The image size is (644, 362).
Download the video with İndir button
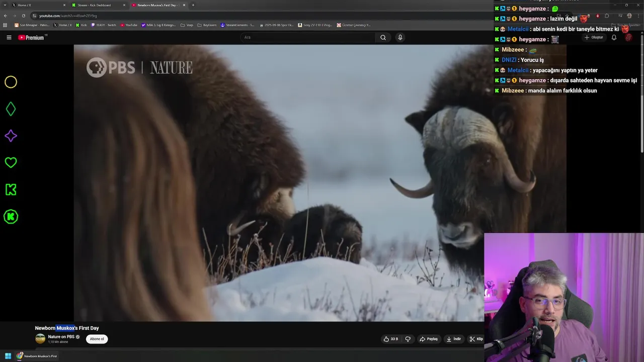coord(454,339)
